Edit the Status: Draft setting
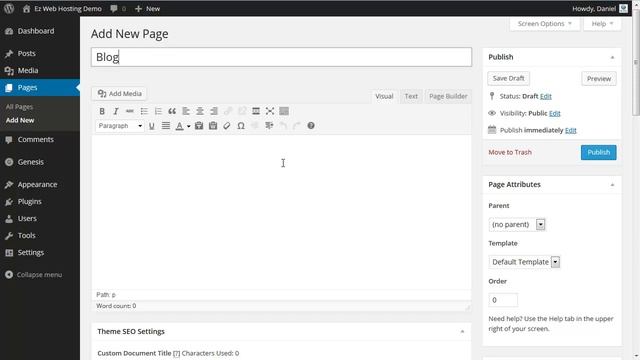 click(546, 96)
